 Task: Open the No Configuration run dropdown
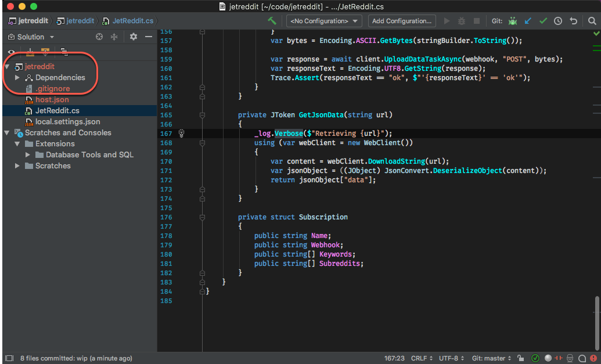click(x=324, y=21)
